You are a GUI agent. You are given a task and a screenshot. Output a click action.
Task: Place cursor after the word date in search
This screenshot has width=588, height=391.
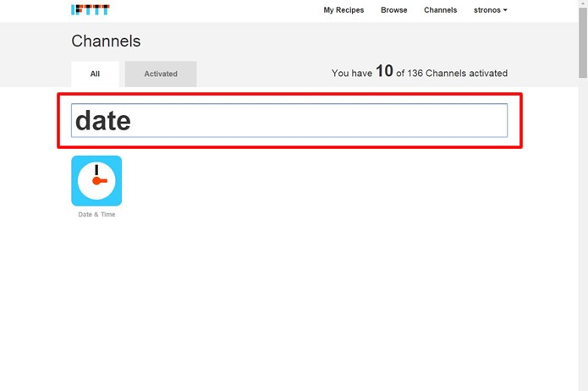[132, 120]
